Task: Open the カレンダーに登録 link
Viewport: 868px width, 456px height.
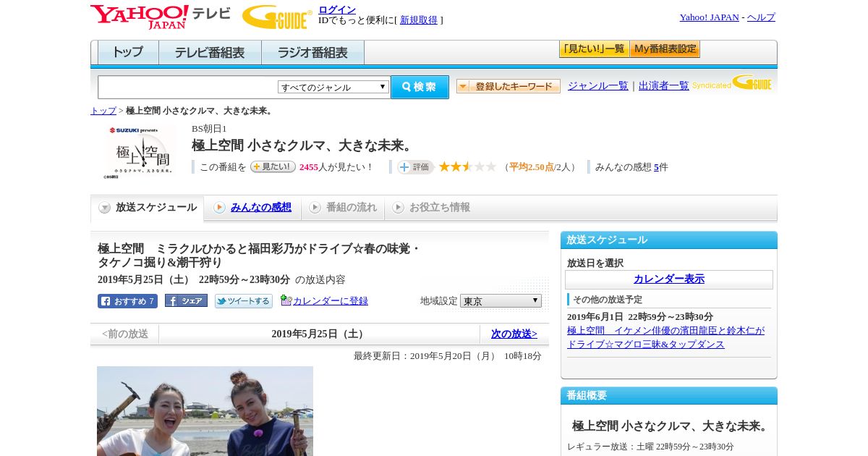Action: pyautogui.click(x=331, y=301)
